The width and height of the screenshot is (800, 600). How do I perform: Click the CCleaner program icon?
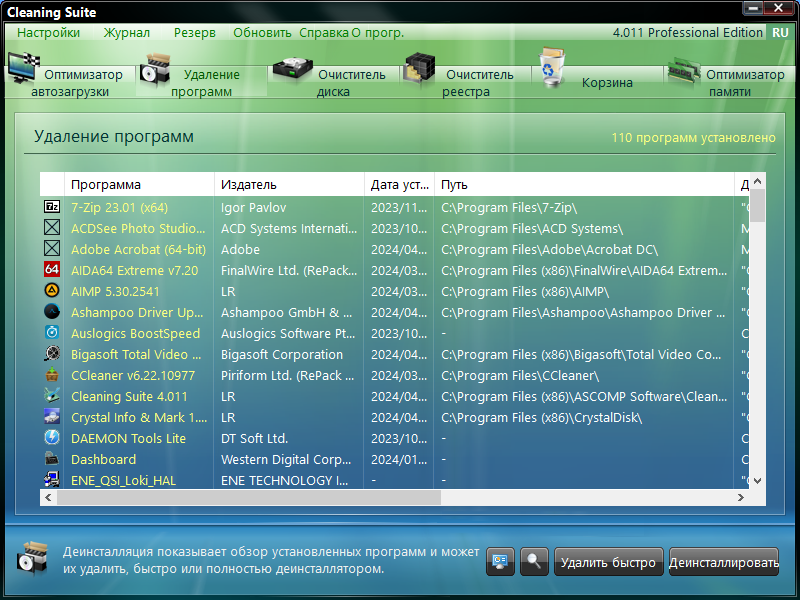(52, 374)
